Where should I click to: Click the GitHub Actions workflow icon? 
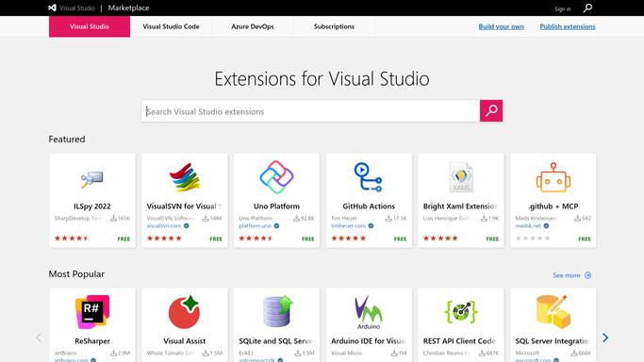tap(369, 177)
